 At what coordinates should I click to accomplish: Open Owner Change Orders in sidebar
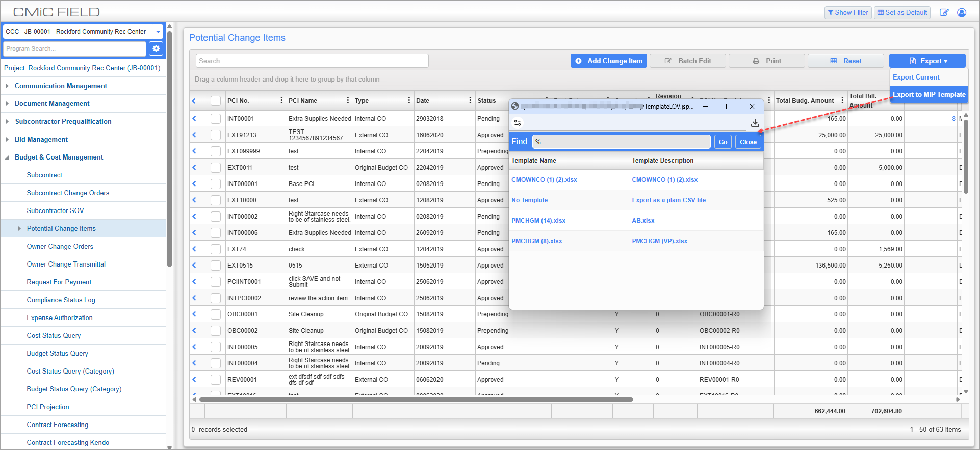coord(60,246)
